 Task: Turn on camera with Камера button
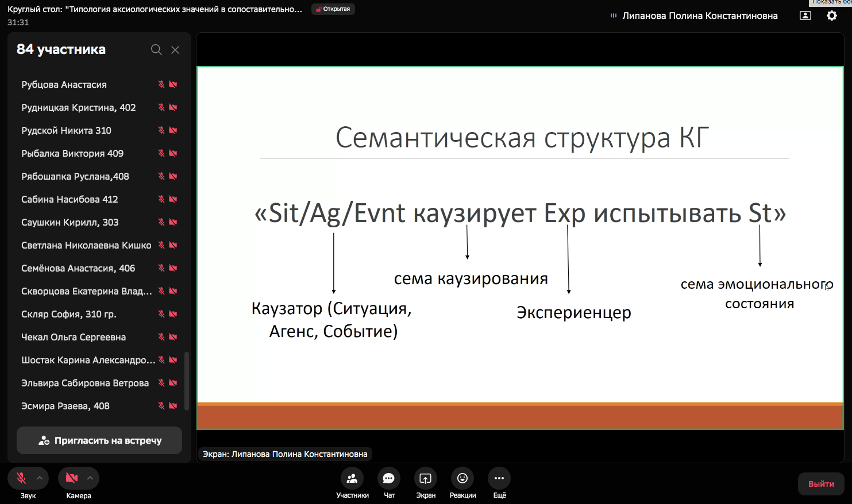pos(72,478)
